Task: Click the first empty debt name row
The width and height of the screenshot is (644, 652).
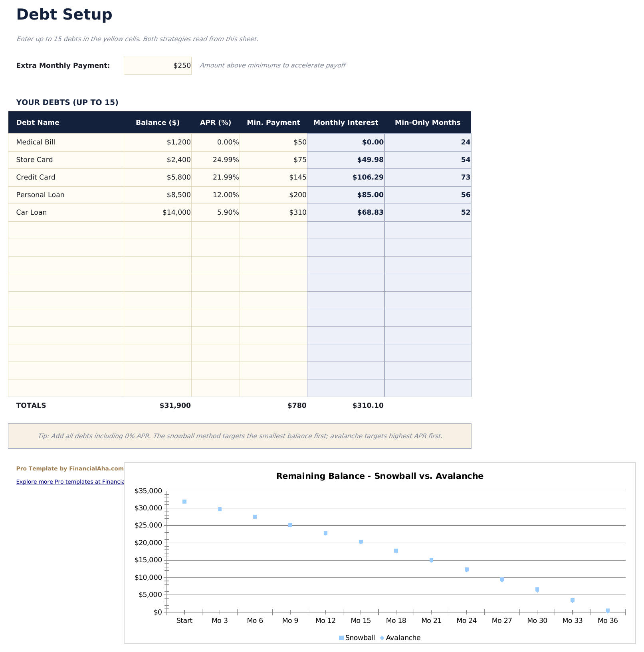Action: click(66, 230)
